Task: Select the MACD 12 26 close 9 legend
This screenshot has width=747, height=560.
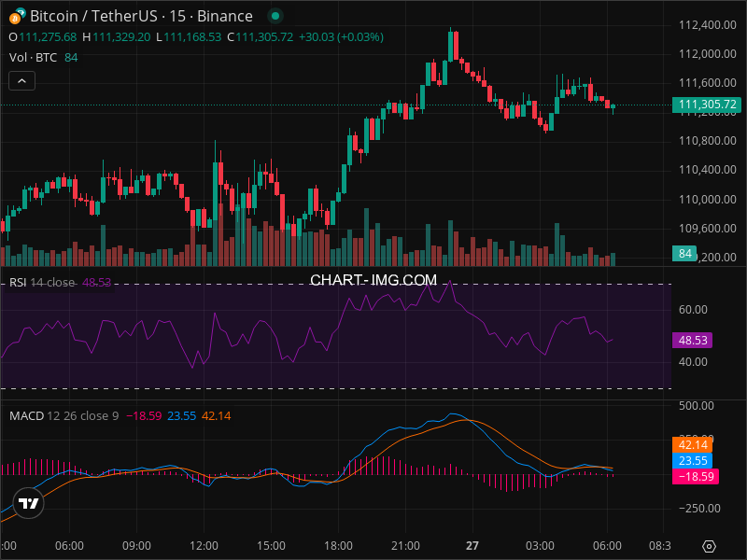Action: pyautogui.click(x=63, y=415)
